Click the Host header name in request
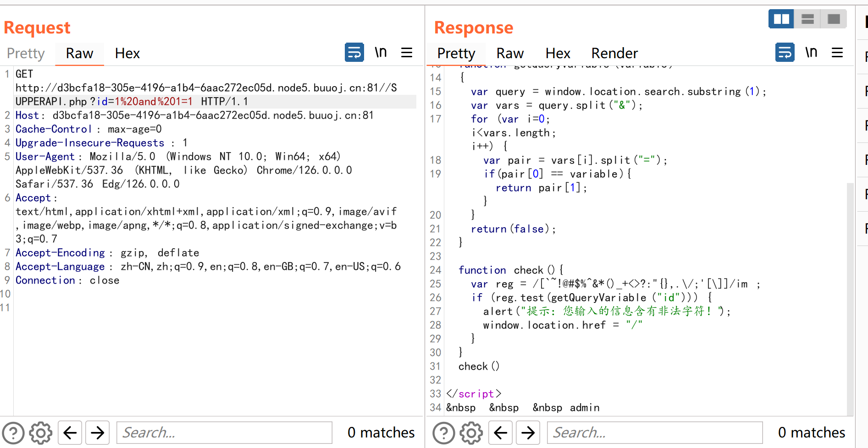This screenshot has height=448, width=868. (x=27, y=115)
